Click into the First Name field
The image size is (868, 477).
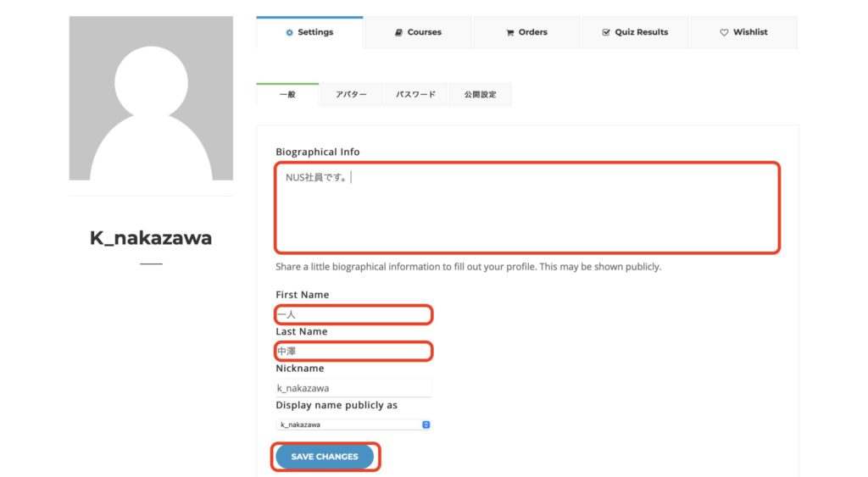[353, 314]
